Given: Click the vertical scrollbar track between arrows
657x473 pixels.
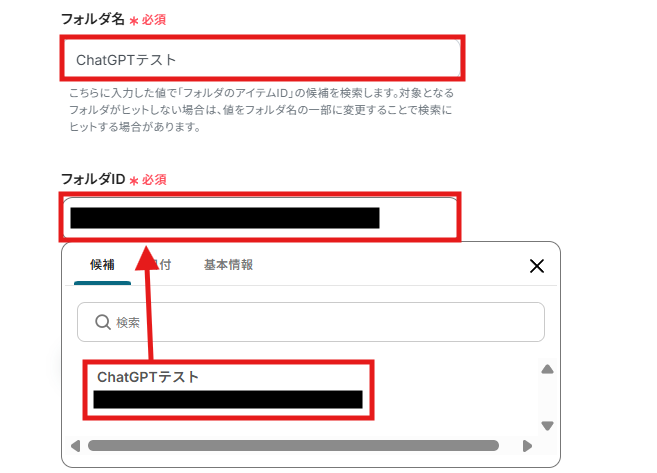Looking at the screenshot, I should pyautogui.click(x=547, y=398).
